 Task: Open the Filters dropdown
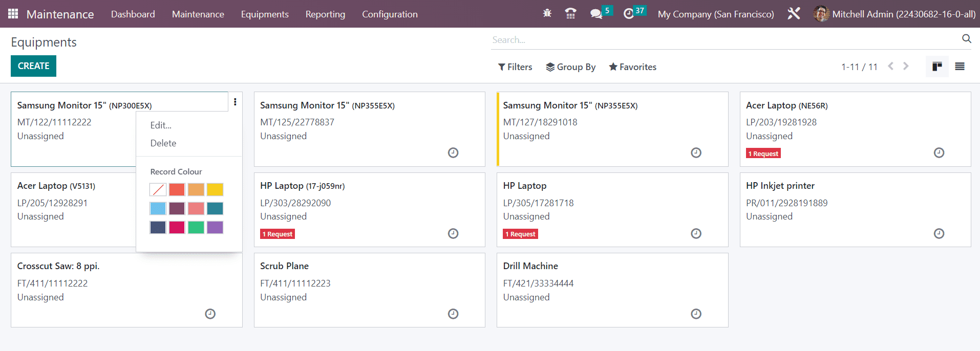(515, 67)
